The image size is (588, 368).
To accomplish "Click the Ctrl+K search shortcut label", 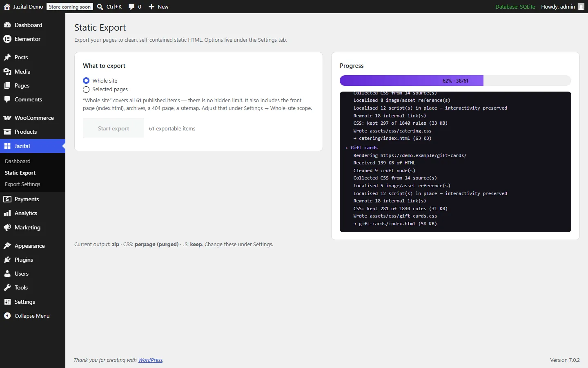I will tap(114, 7).
